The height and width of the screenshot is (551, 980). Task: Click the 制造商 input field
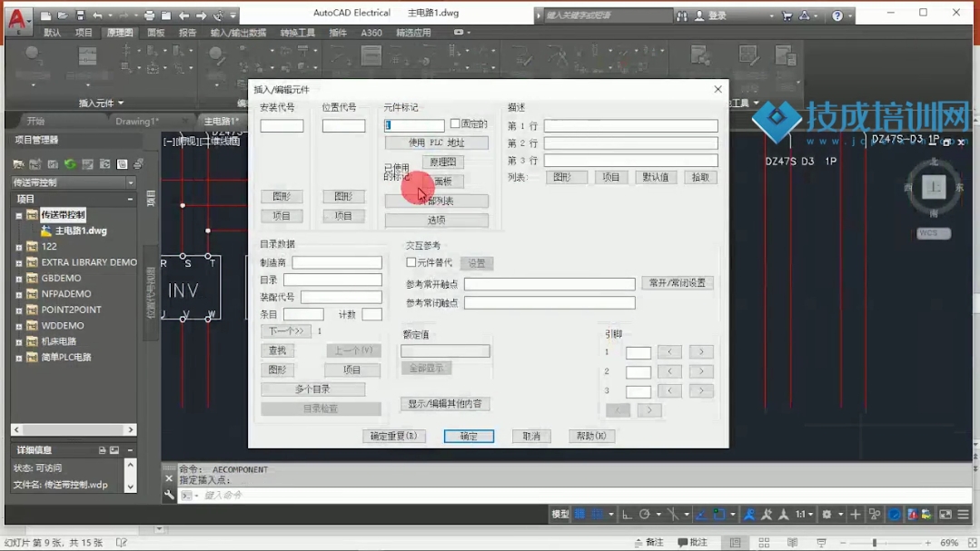337,262
